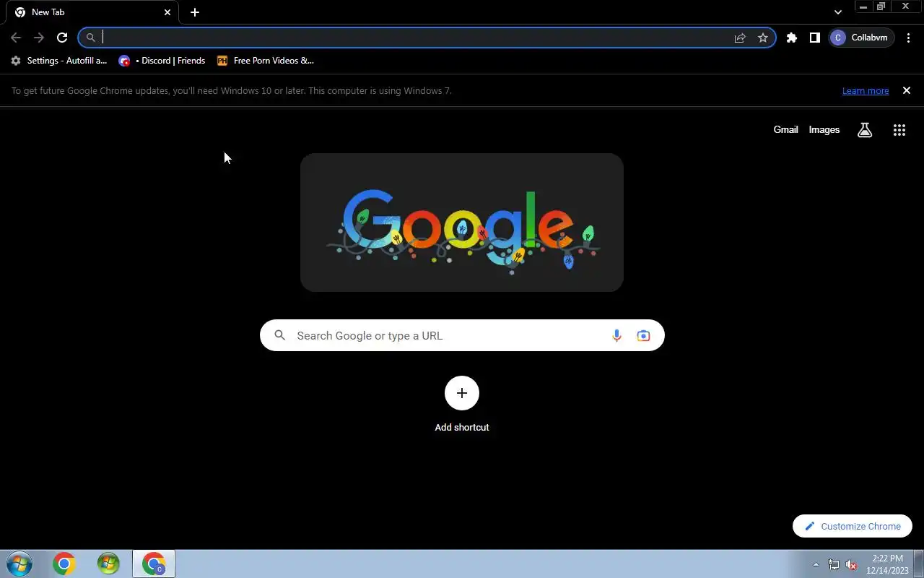Click the muted volume tray icon

pyautogui.click(x=851, y=564)
